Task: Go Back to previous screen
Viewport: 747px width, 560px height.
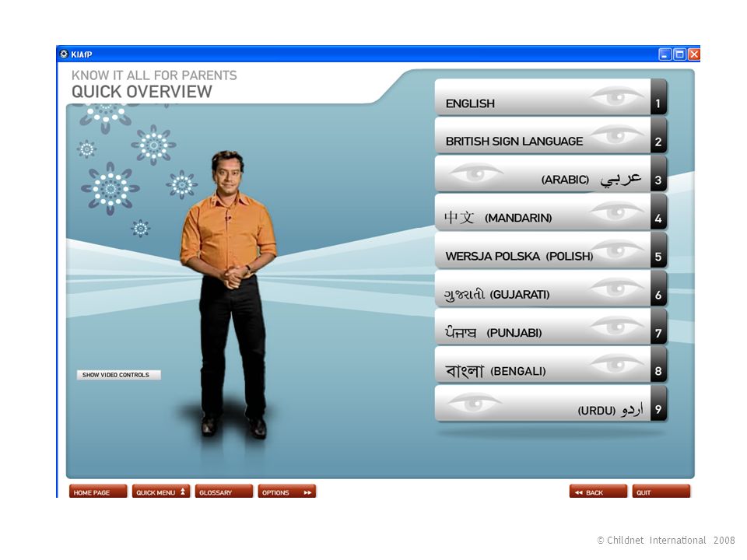Action: 598,492
